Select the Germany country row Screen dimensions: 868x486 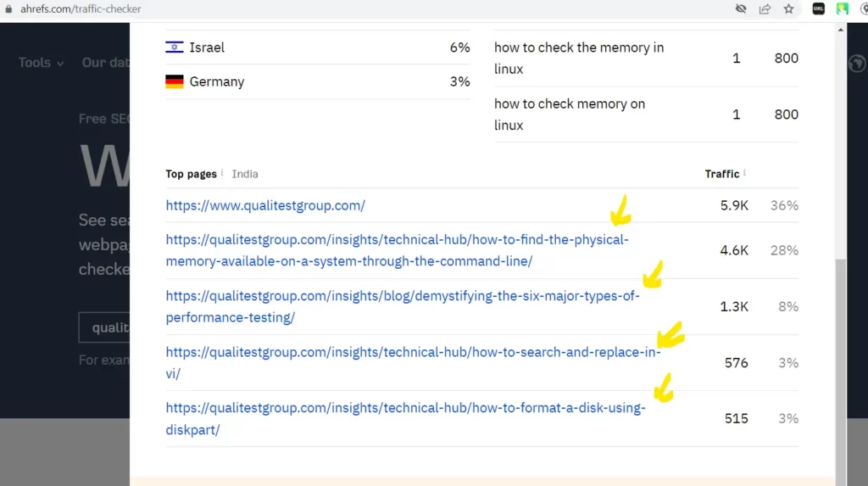[318, 81]
